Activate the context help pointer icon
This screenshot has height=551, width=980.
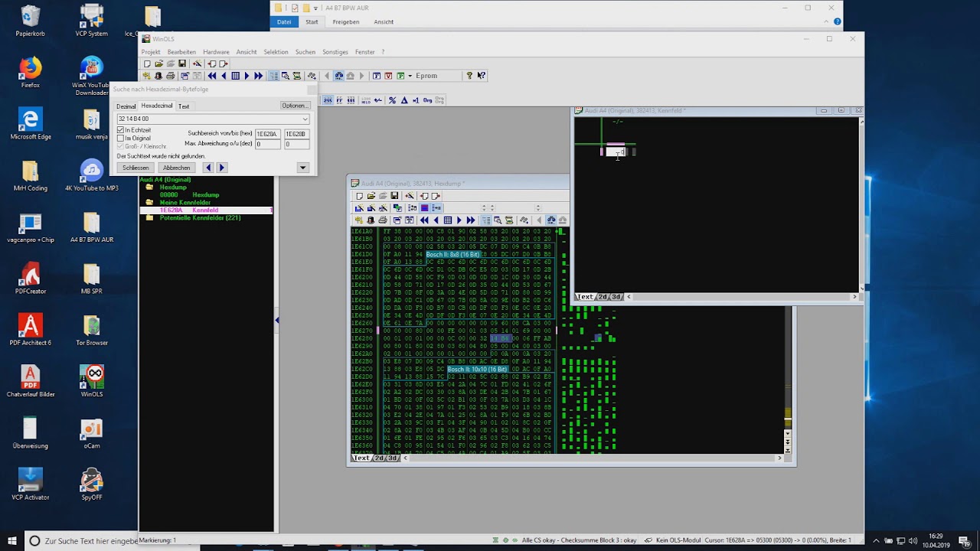(x=481, y=76)
